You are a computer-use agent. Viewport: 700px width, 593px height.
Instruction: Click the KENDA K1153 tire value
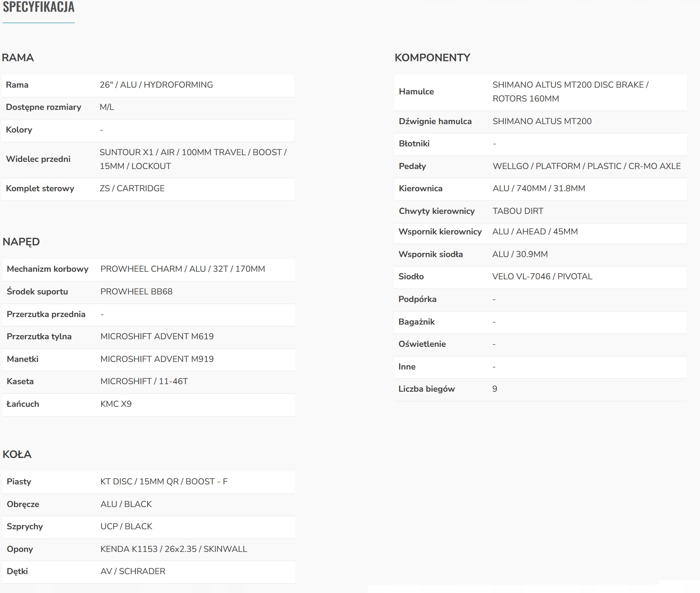click(x=174, y=549)
